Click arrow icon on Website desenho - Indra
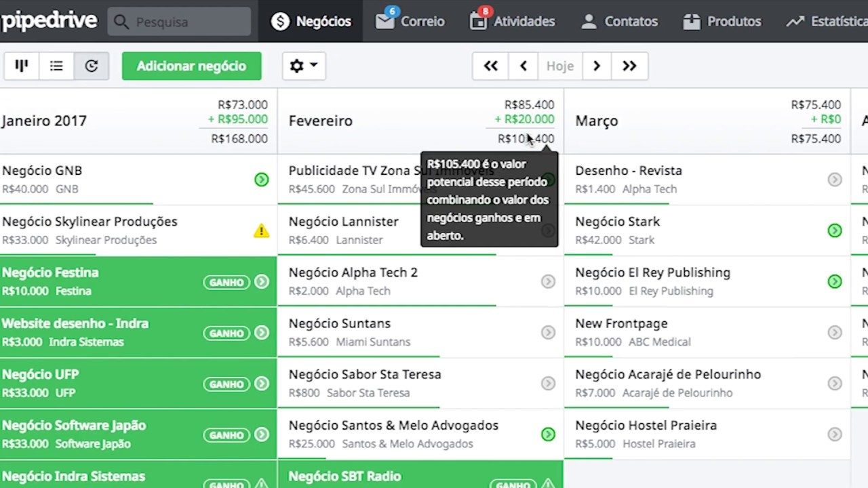 coord(262,332)
